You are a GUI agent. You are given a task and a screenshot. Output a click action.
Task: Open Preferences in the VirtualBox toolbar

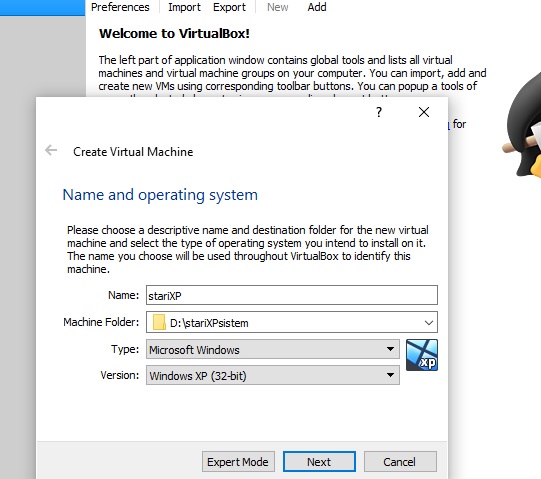pos(120,7)
